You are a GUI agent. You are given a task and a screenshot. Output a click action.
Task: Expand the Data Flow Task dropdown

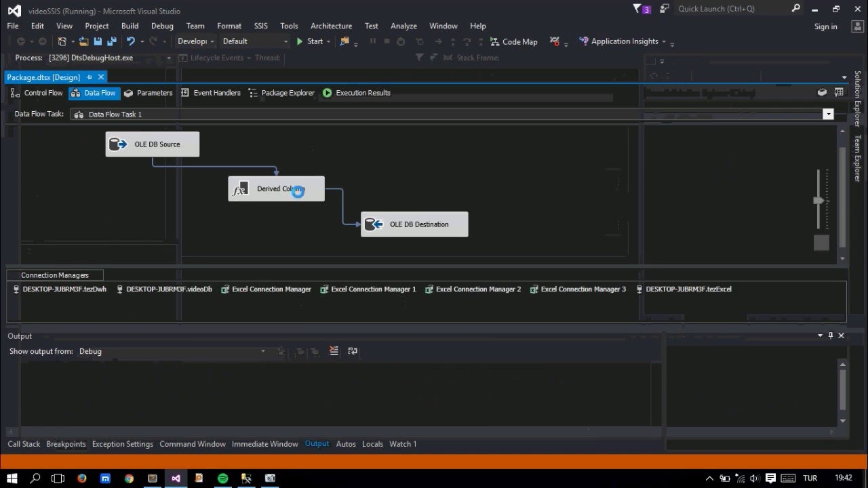pyautogui.click(x=828, y=114)
